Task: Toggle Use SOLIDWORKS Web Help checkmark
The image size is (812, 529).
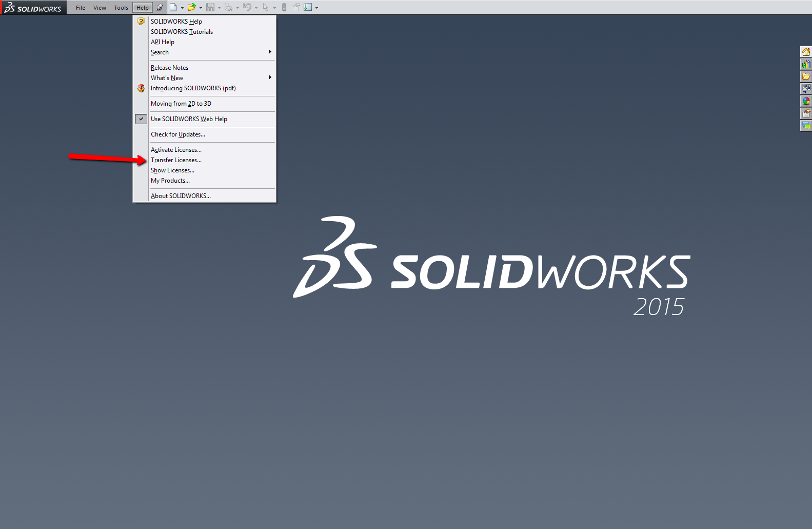Action: [x=141, y=119]
